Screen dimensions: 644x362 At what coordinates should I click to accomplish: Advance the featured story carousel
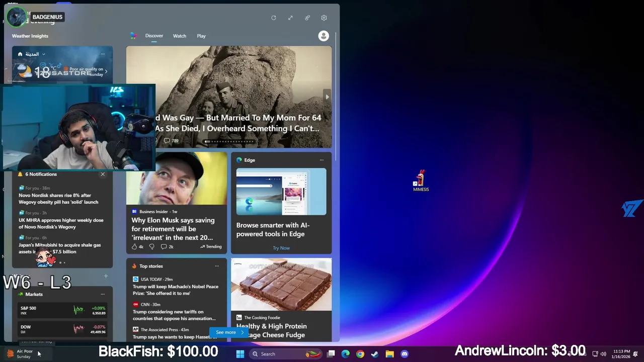[x=327, y=97]
